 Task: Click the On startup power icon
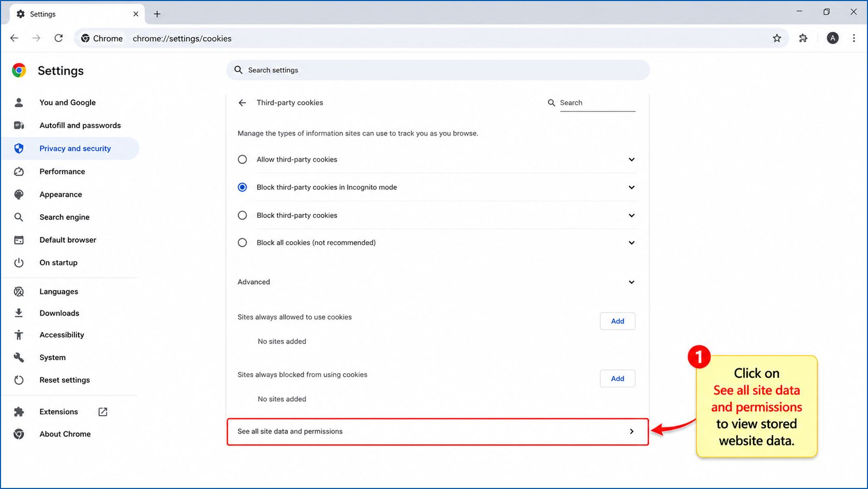tap(19, 263)
